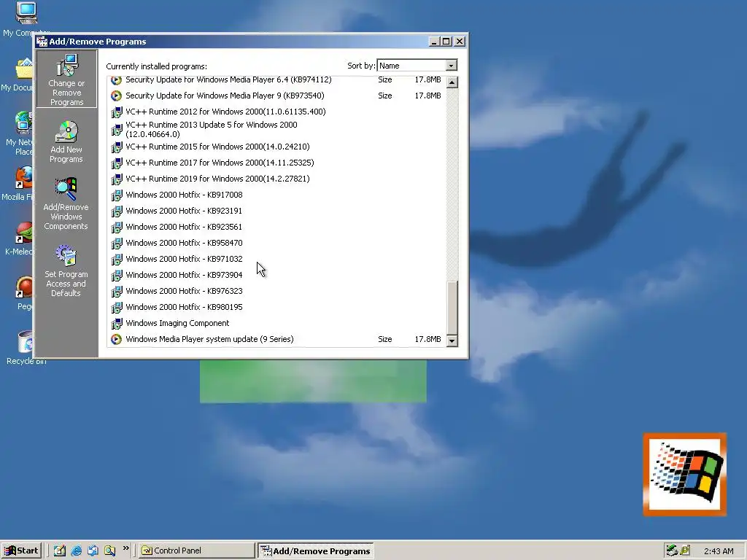Image resolution: width=747 pixels, height=560 pixels.
Task: Select Windows 2000 Hotfix - KB923561
Action: [276, 227]
